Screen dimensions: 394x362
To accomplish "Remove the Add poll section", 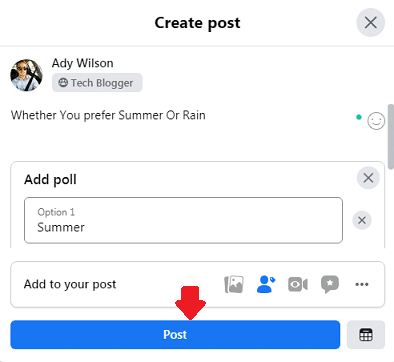I will [368, 178].
